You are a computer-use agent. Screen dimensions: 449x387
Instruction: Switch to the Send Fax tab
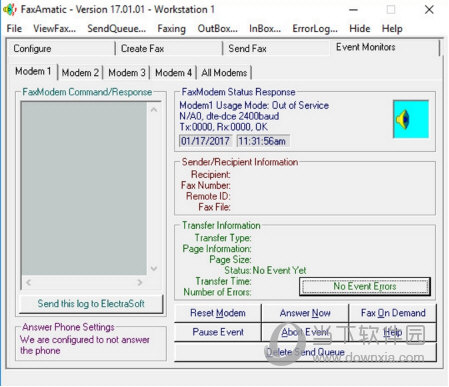pyautogui.click(x=276, y=49)
